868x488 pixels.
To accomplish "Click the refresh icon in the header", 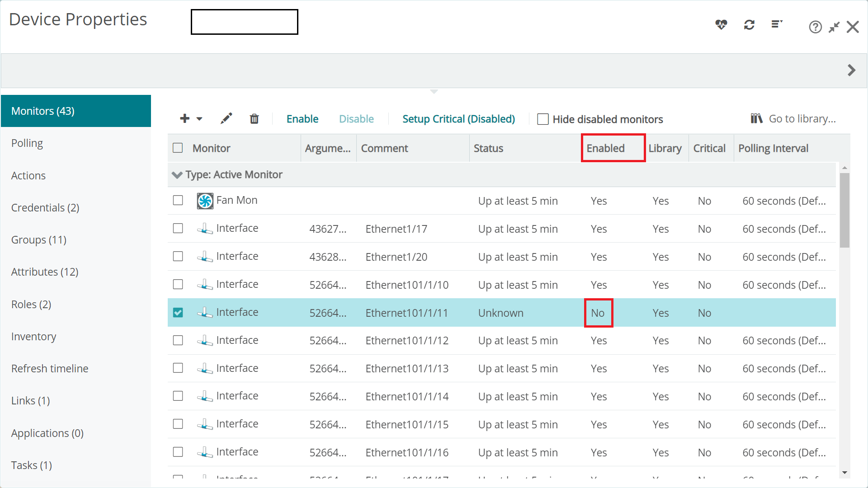I will [x=750, y=25].
